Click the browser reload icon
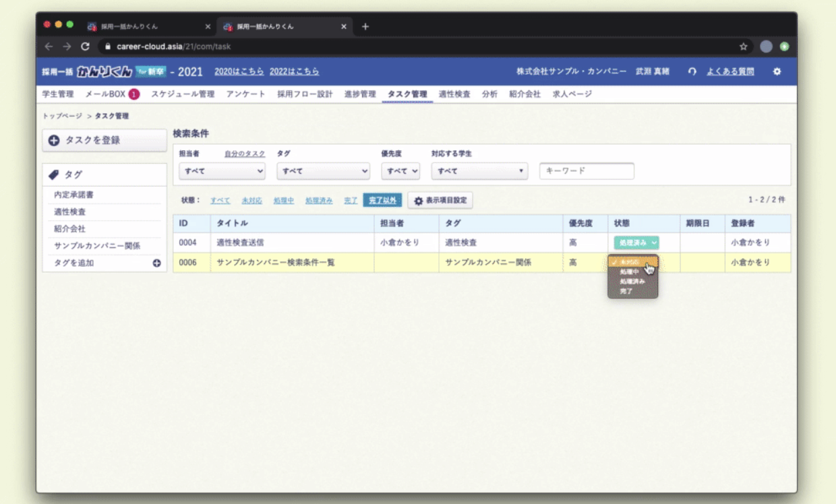The height and width of the screenshot is (504, 836). pos(85,46)
